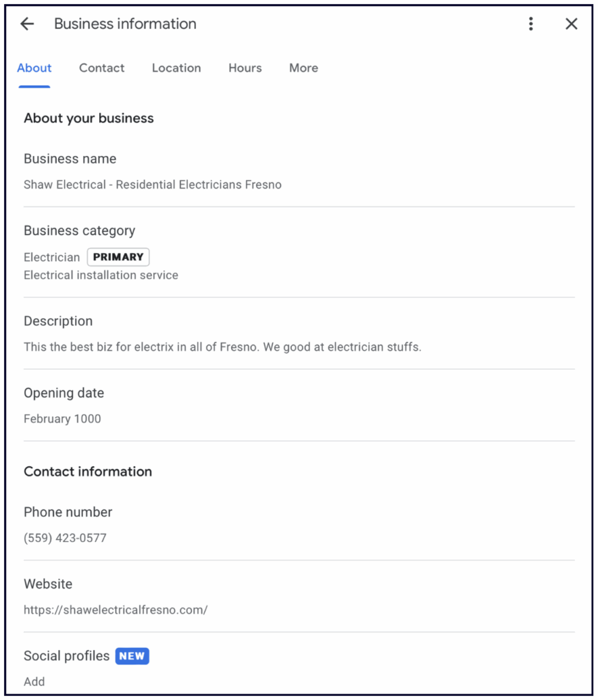Click the Business category heading
Viewport: 598px width, 700px height.
[x=79, y=230]
